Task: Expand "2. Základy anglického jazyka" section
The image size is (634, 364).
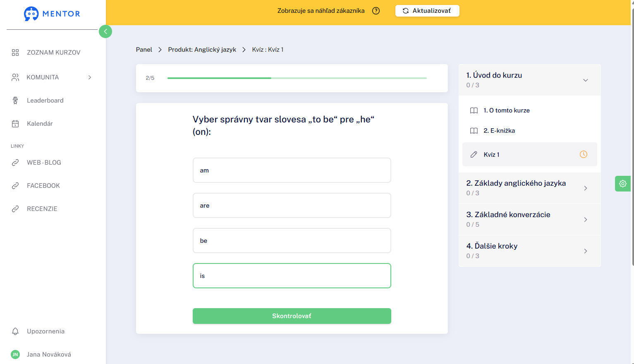Action: [x=530, y=188]
